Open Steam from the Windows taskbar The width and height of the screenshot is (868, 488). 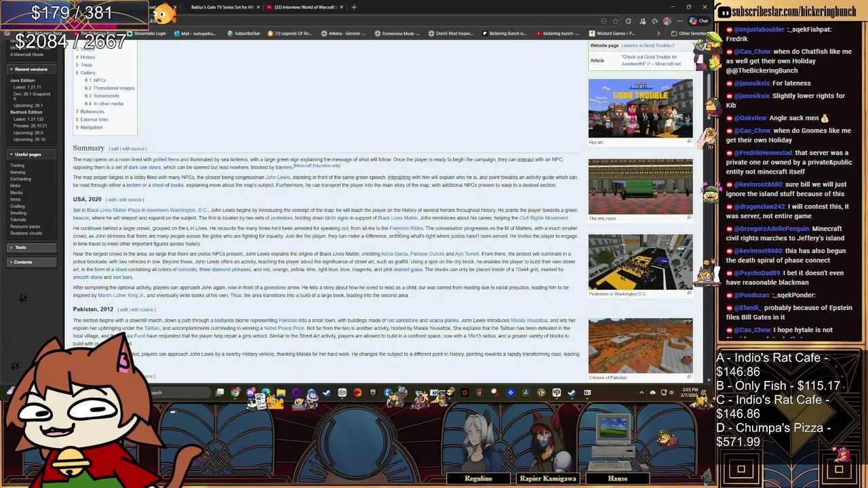pos(327,392)
